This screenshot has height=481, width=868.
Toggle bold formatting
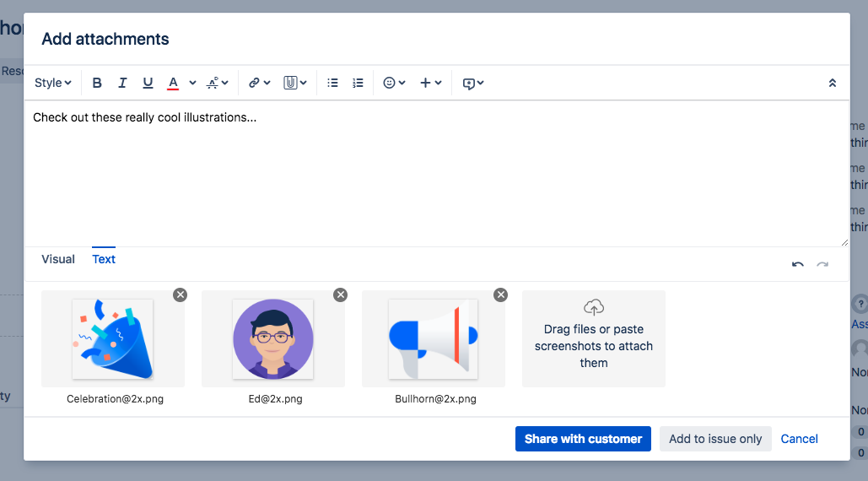97,83
